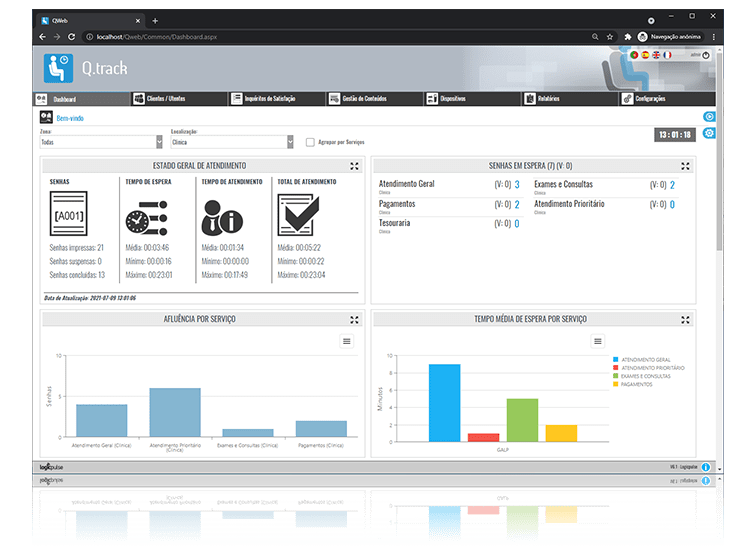Image resolution: width=756 pixels, height=550 pixels.
Task: Open the Afluência por Serviço chart hamburger menu
Action: point(346,341)
